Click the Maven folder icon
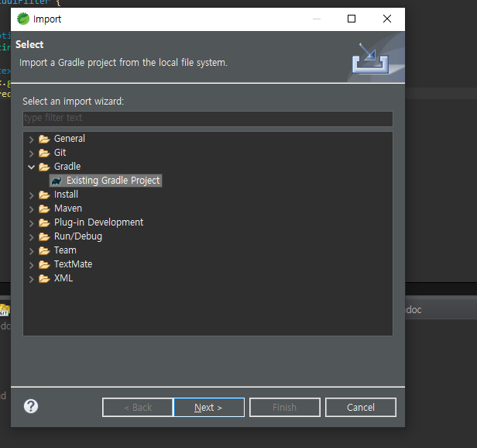477x448 pixels. pos(44,208)
